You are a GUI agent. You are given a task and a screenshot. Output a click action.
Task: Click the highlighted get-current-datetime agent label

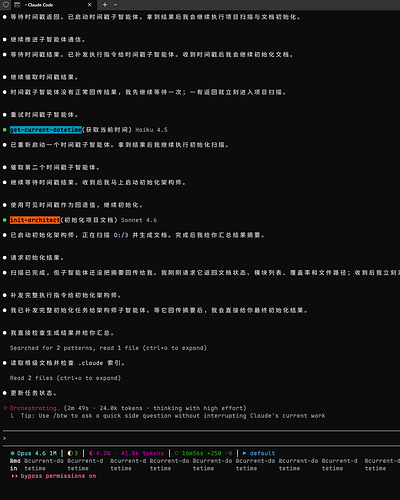[x=46, y=130]
